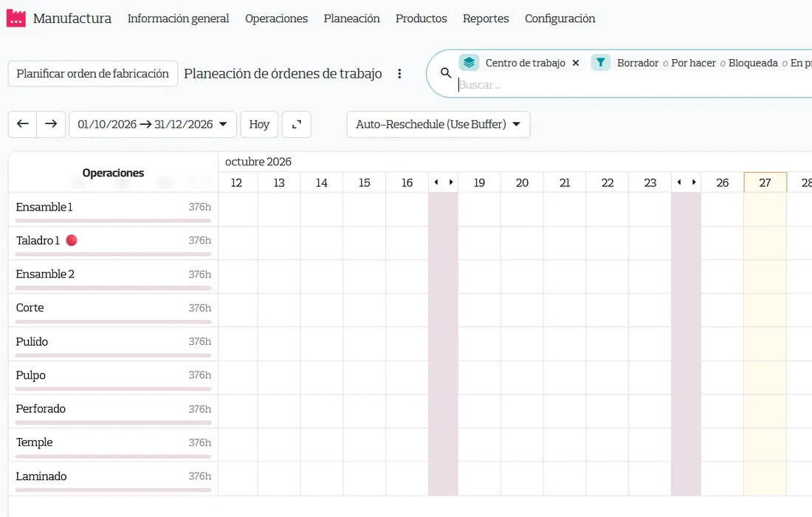This screenshot has height=517, width=812.
Task: Select the Pulpo row
Action: click(113, 377)
